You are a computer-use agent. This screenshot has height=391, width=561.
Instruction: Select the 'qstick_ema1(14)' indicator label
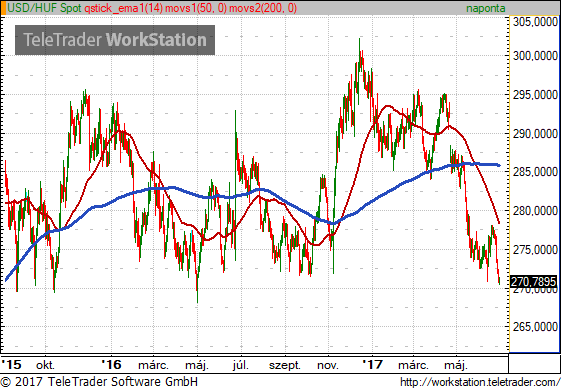[124, 8]
